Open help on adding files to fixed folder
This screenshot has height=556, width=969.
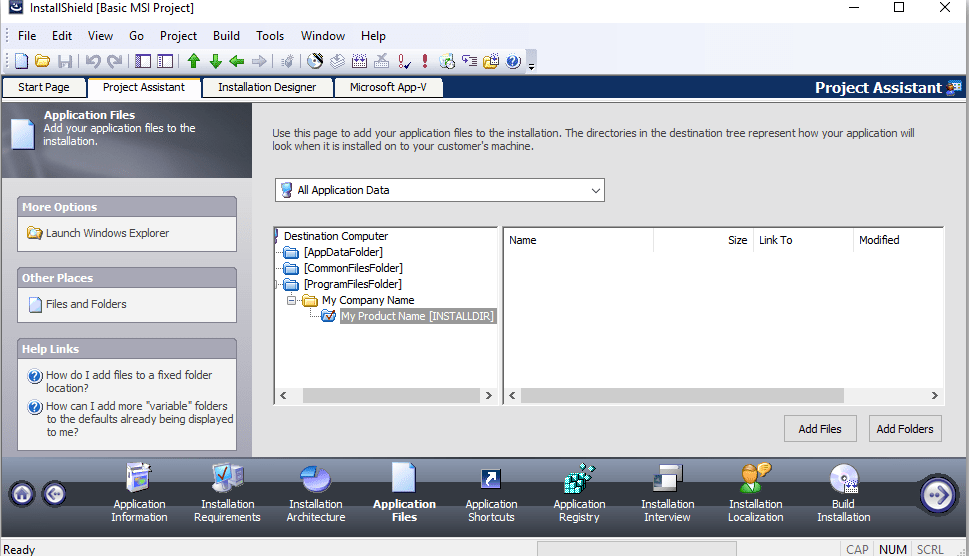[x=129, y=381]
